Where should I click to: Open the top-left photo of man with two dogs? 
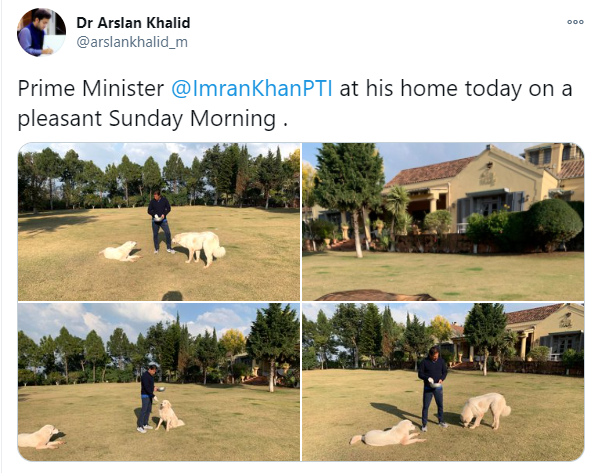(159, 222)
